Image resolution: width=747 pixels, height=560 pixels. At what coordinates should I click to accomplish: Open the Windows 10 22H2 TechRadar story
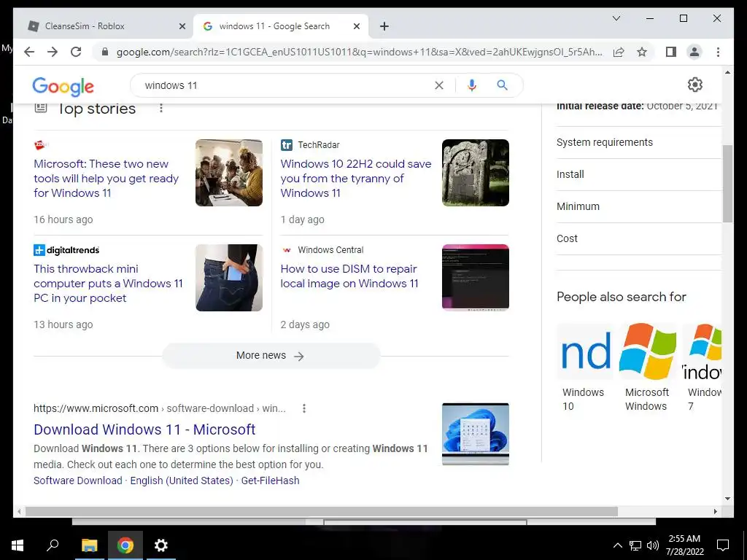(356, 179)
